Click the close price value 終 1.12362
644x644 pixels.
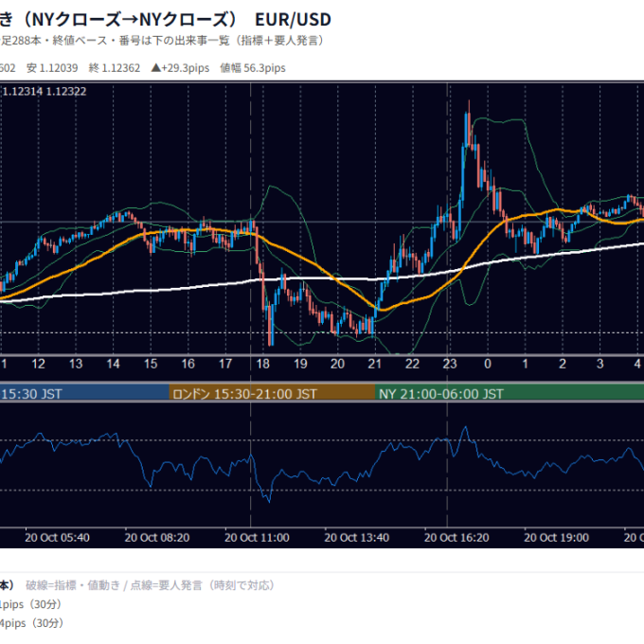click(115, 68)
